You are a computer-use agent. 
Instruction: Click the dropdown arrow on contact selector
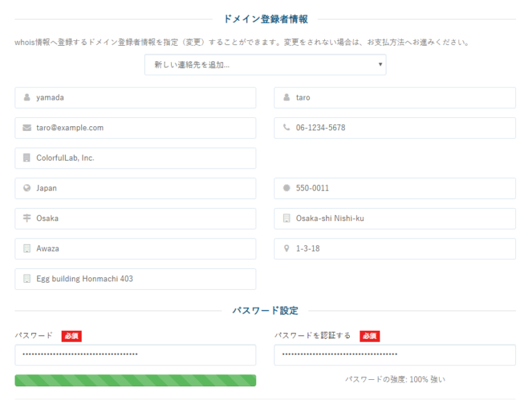click(x=380, y=65)
